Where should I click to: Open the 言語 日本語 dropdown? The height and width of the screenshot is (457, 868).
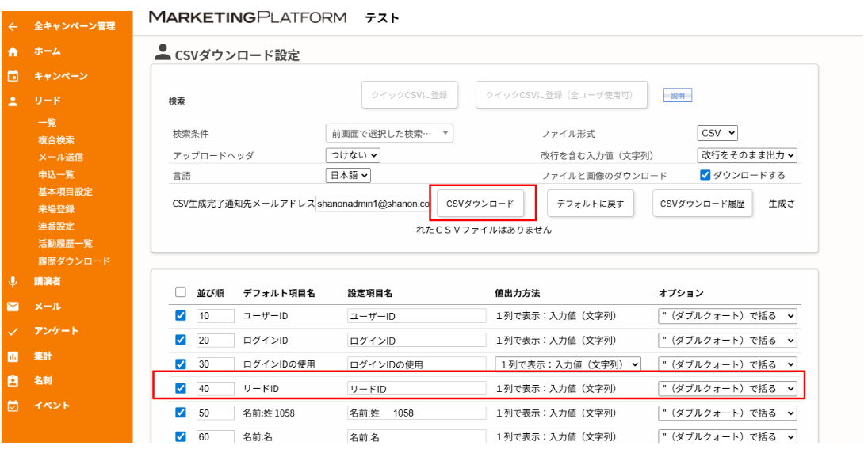[348, 175]
